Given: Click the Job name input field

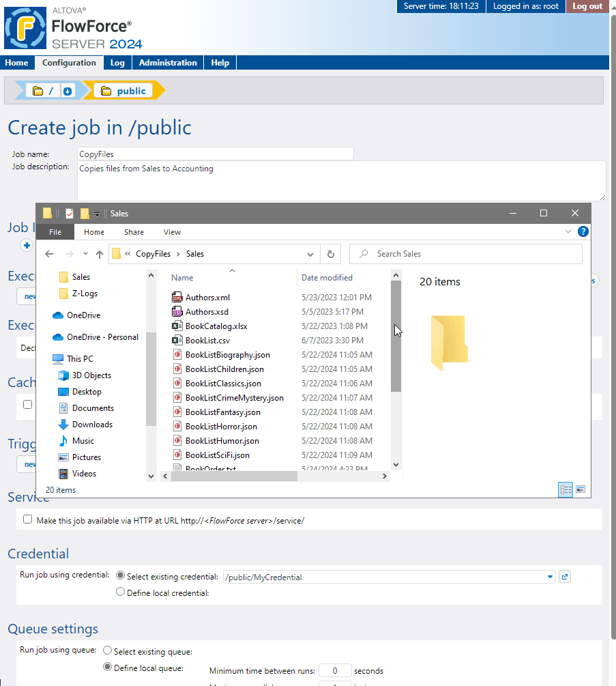Looking at the screenshot, I should 215,154.
